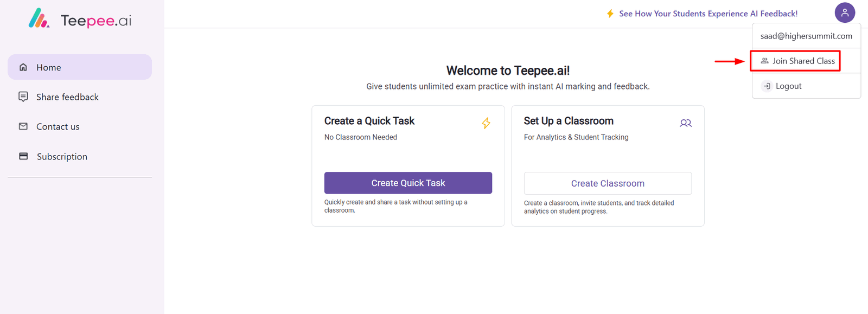Screen dimensions: 868x314
Task: Click the Subscription card icon
Action: (x=23, y=156)
